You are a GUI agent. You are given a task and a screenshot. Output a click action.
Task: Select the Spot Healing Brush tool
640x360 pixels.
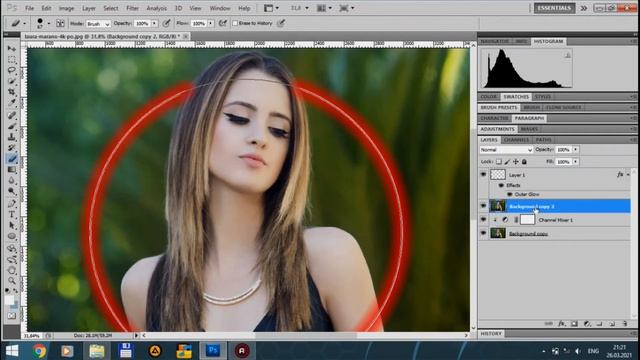[11, 116]
